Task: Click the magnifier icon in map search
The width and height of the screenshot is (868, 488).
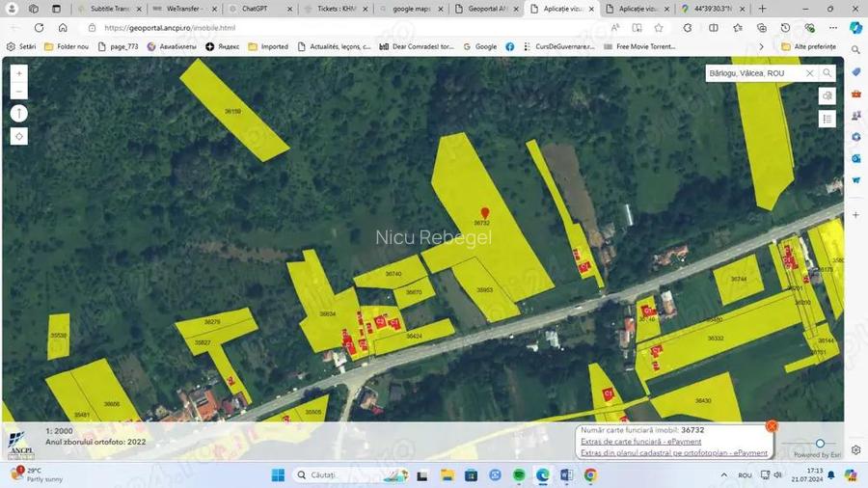Action: point(827,73)
